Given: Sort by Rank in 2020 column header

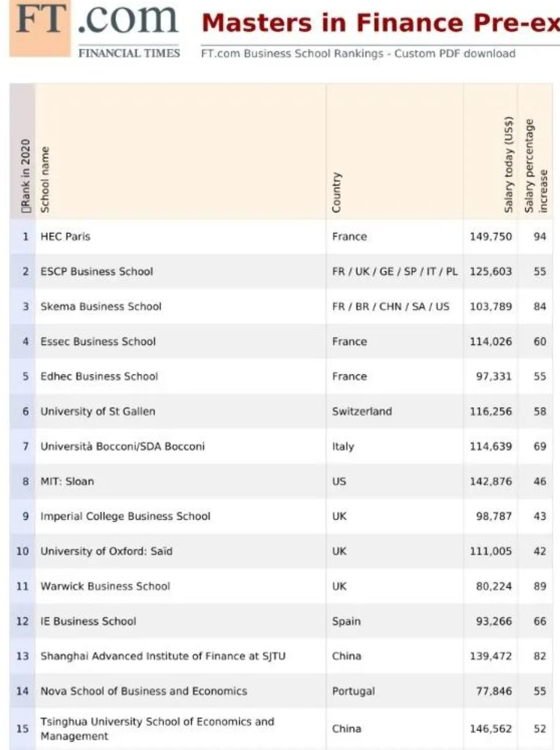Looking at the screenshot, I should 25,176.
